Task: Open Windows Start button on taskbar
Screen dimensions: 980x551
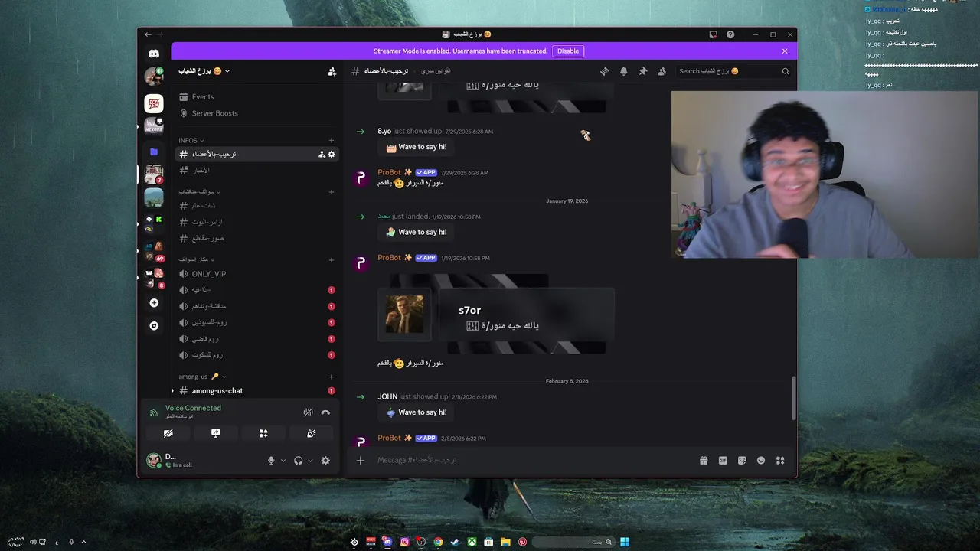Action: (625, 542)
